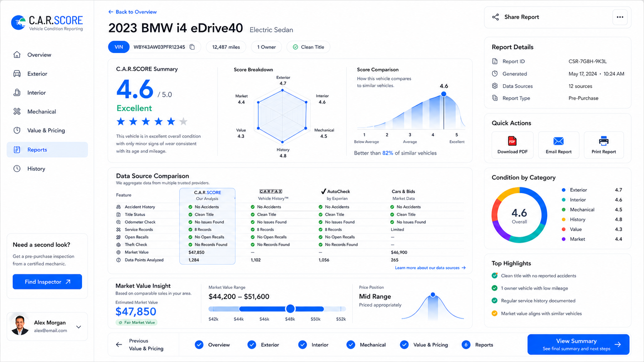Viewport: 644px width, 362px height.
Task: Click the Download PDF icon
Action: coord(512,141)
